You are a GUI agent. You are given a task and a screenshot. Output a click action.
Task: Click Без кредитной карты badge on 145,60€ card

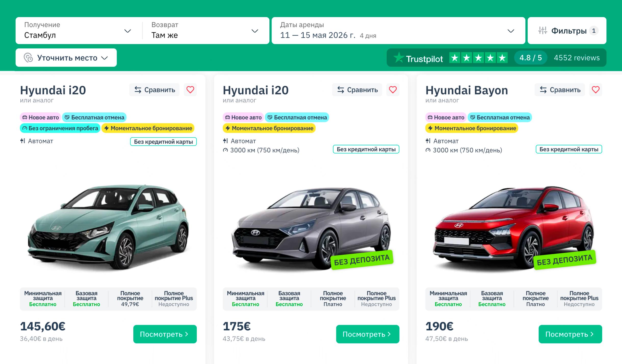coord(163,141)
